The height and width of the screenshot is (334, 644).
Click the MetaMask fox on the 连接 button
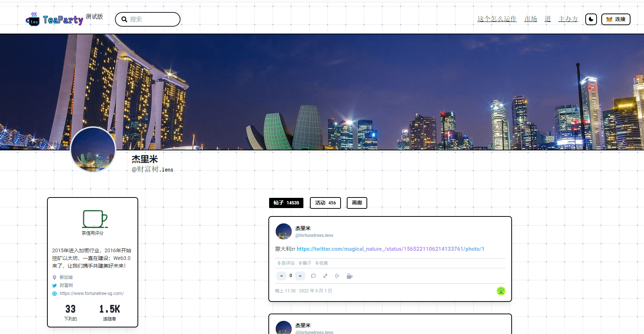pyautogui.click(x=609, y=19)
